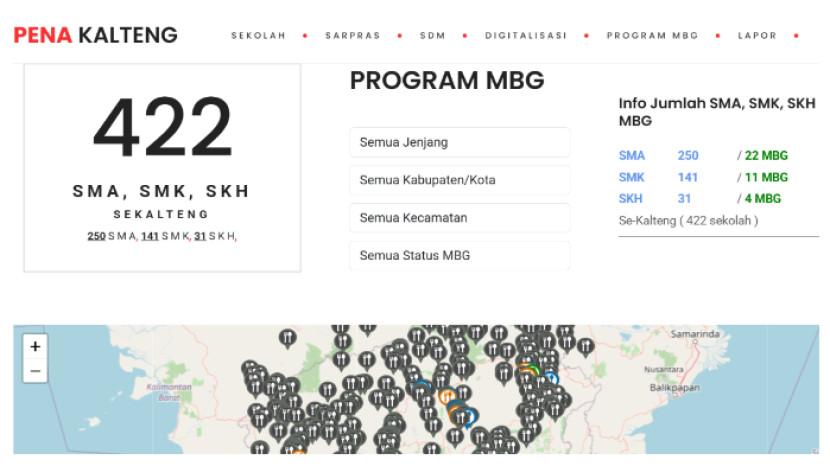Open the Semua Kecamatan dropdown
830x466 pixels.
pos(459,218)
